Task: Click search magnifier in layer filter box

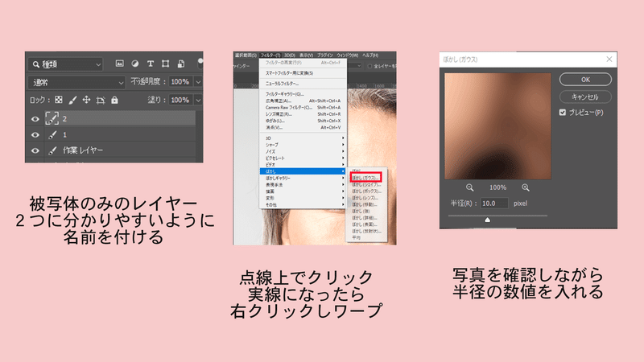Action: pos(35,64)
